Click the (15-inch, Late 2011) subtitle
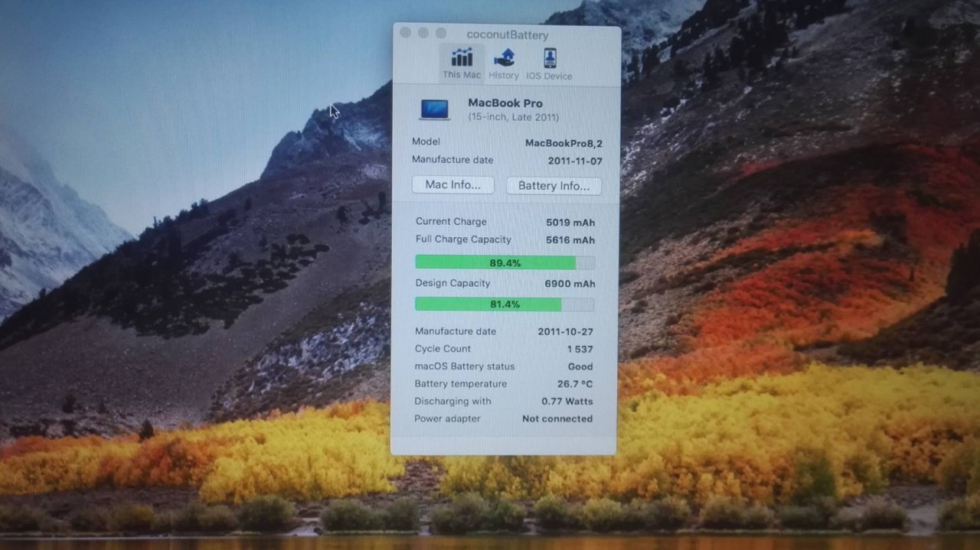 coord(514,117)
